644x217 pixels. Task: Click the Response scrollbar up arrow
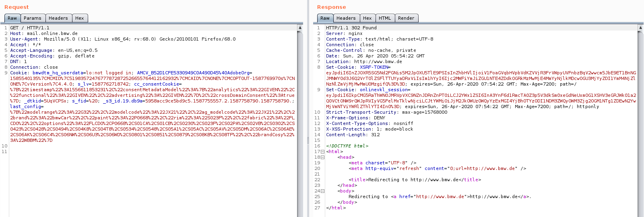640,28
